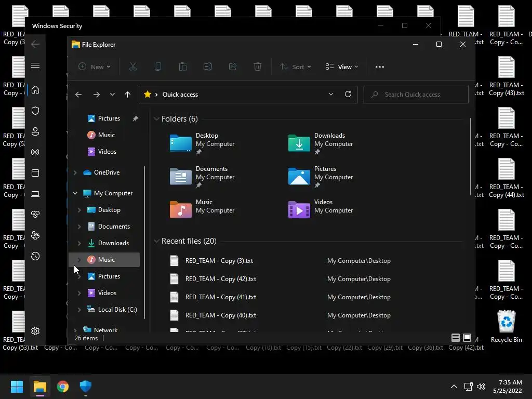Image resolution: width=532 pixels, height=399 pixels.
Task: Open Account protection person icon in Windows Security
Action: (35, 131)
